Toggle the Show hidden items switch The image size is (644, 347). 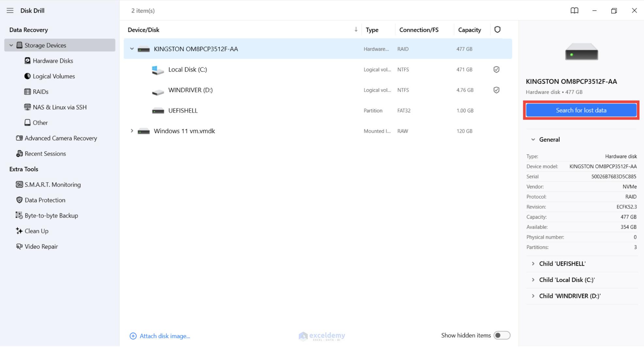502,336
